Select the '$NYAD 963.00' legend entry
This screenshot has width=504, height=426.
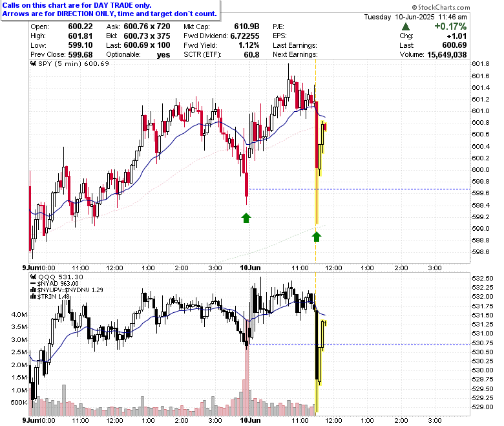[x=58, y=284]
